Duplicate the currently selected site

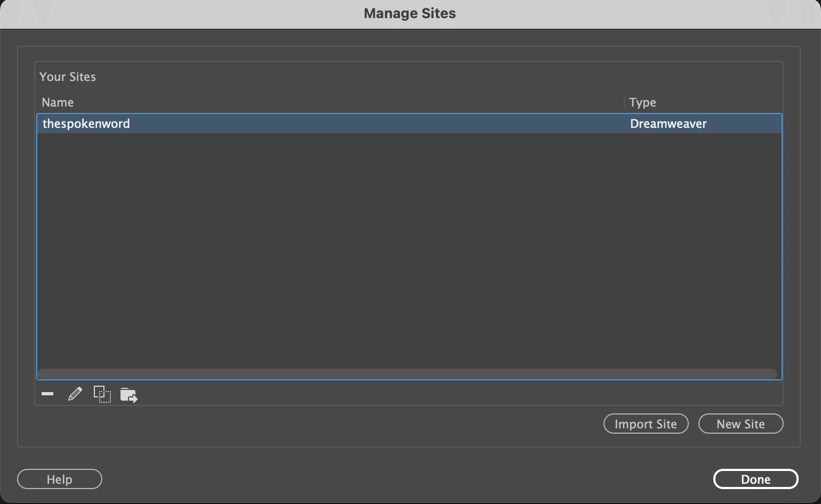click(x=102, y=394)
